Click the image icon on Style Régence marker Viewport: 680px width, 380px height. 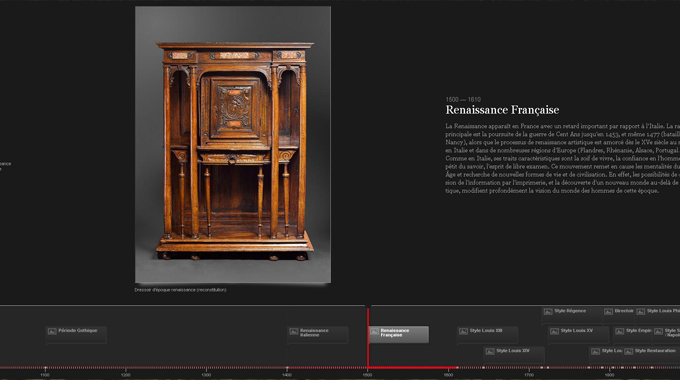[548, 311]
